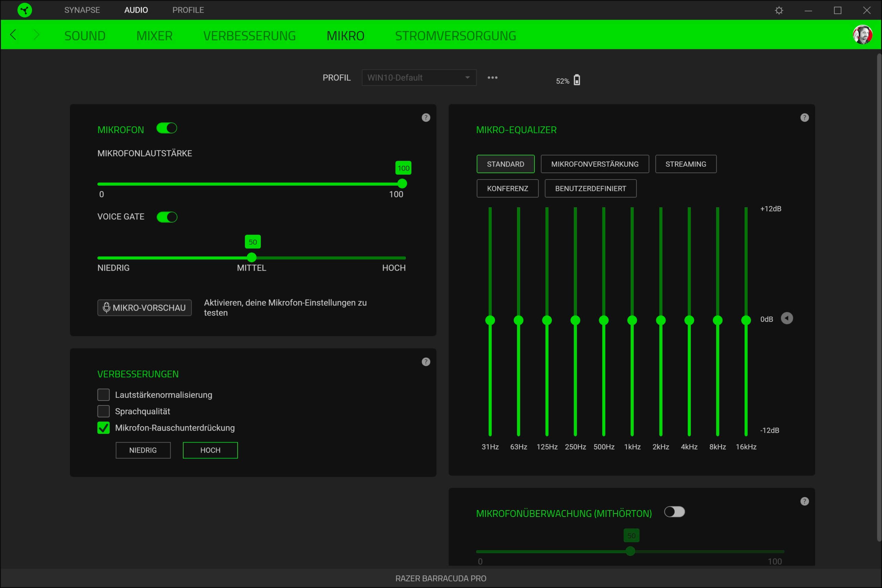Click the Razer logo icon
882x588 pixels.
click(x=25, y=10)
